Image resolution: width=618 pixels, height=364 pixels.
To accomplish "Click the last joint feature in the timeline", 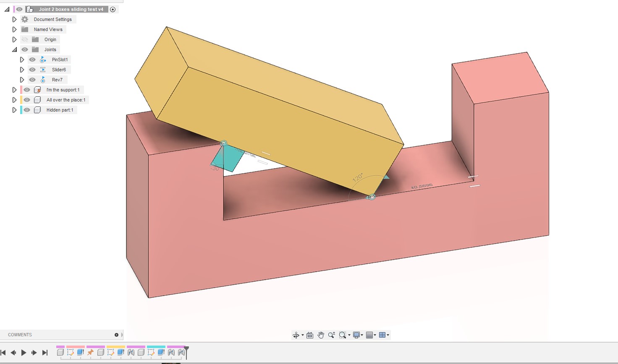I will [x=181, y=352].
